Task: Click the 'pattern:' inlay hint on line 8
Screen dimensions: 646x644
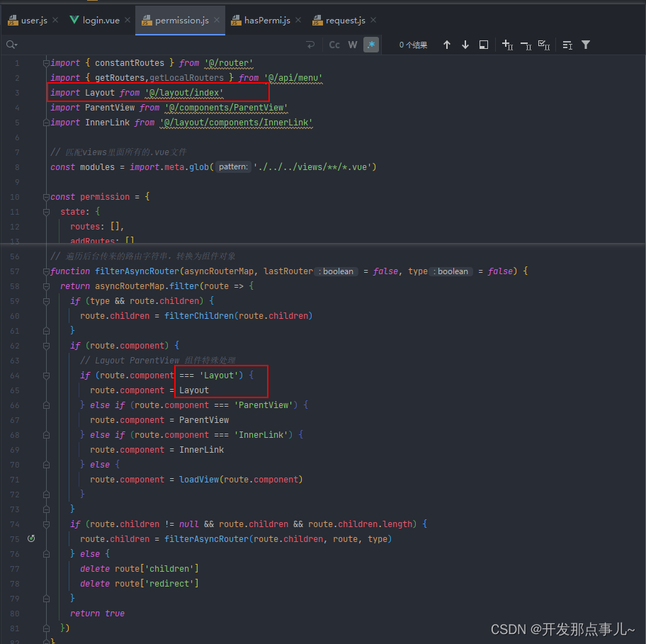Action: coord(233,167)
